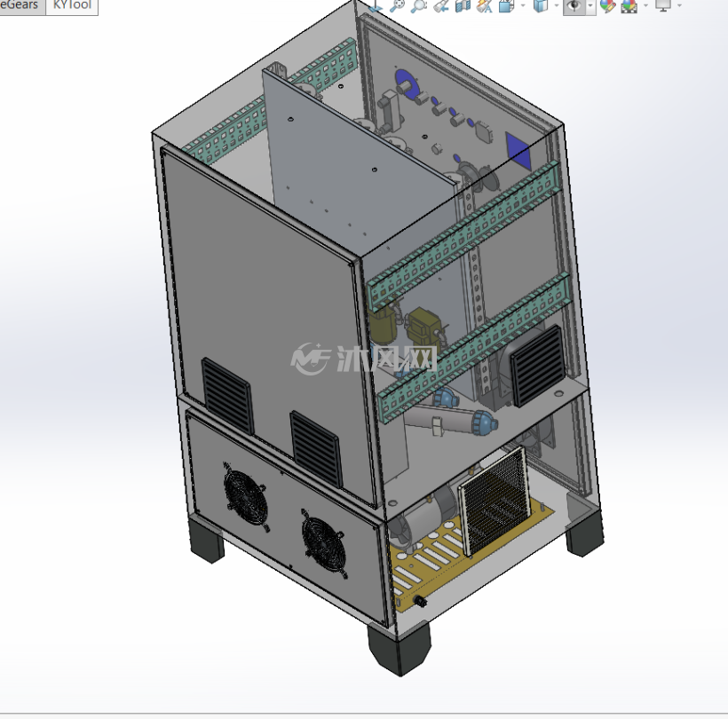Select the Zoom to Area tool
This screenshot has width=728, height=719.
[419, 5]
